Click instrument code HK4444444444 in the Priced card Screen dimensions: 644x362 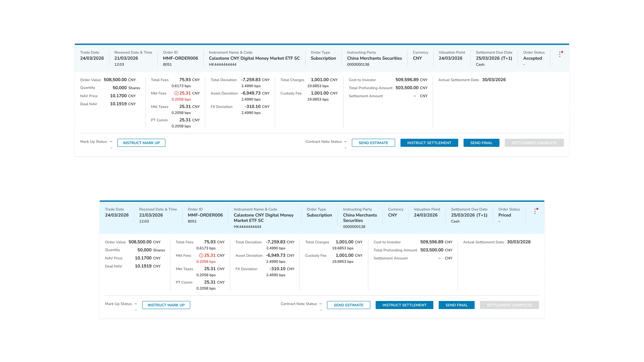(x=247, y=227)
